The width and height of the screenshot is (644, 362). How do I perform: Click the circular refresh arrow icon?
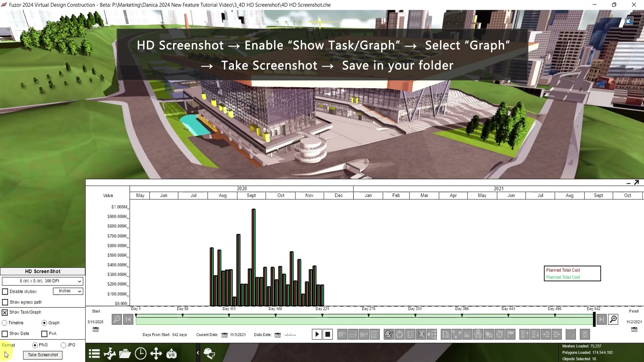(399, 334)
